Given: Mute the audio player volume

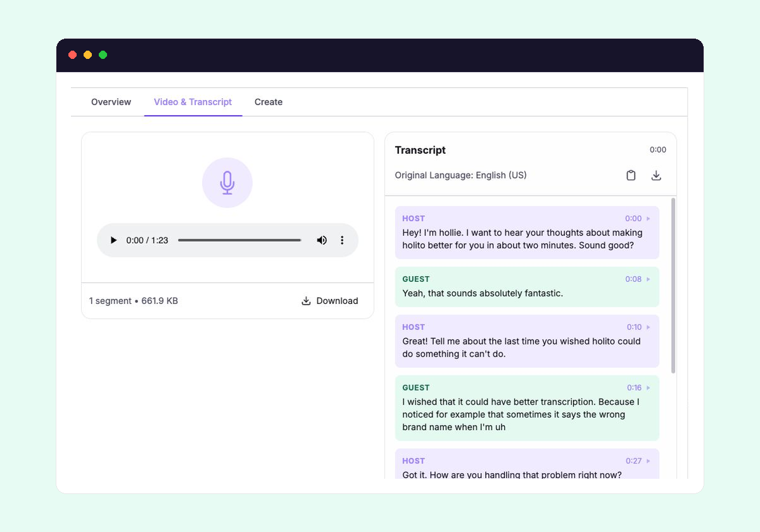Looking at the screenshot, I should (322, 240).
